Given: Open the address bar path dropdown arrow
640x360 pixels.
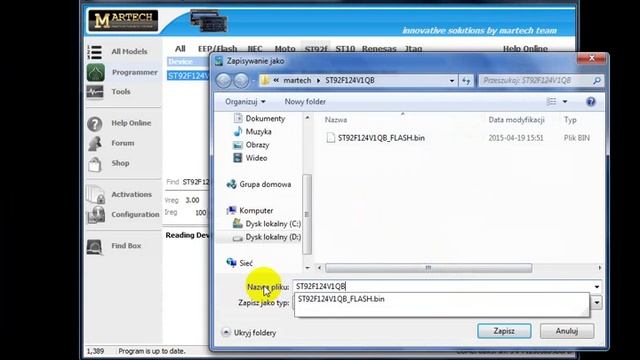Looking at the screenshot, I should pyautogui.click(x=451, y=80).
